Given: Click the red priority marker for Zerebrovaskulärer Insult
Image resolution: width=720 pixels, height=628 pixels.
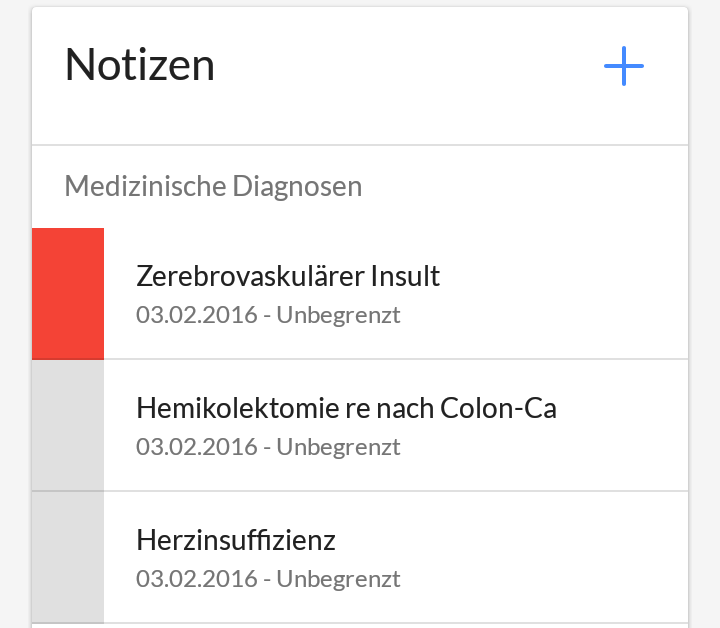Looking at the screenshot, I should click(x=68, y=294).
